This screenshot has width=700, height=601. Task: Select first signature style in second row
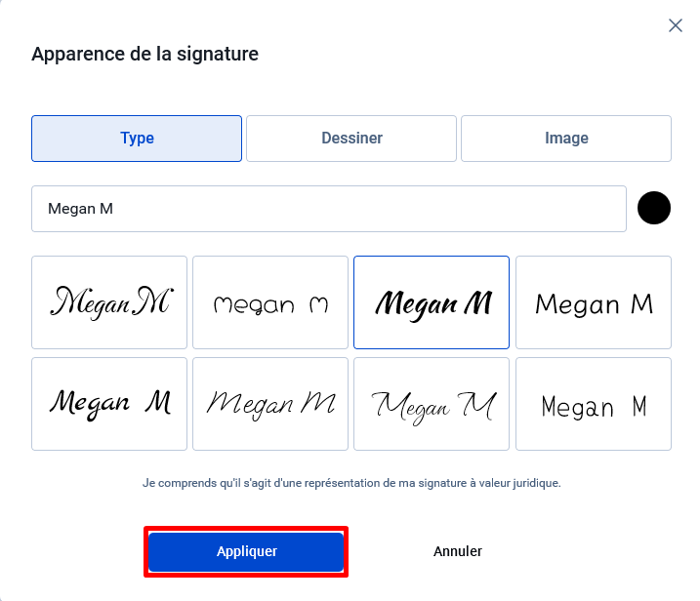[x=109, y=404]
